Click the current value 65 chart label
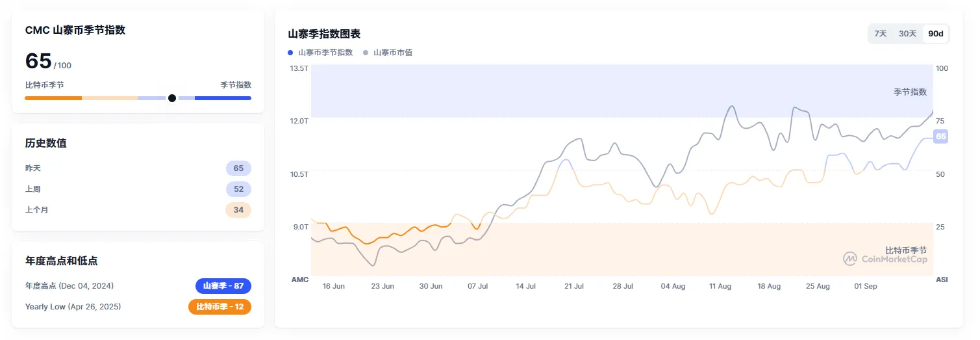The width and height of the screenshot is (980, 340). (940, 137)
